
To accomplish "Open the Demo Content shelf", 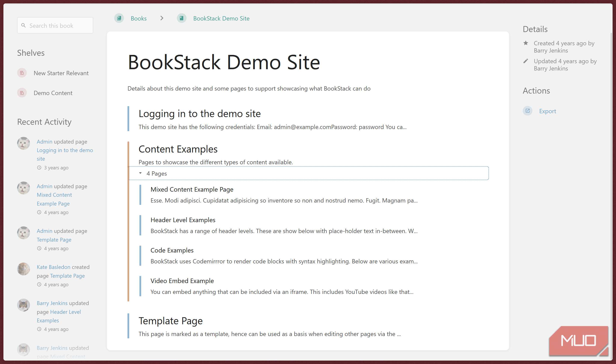I will (53, 93).
